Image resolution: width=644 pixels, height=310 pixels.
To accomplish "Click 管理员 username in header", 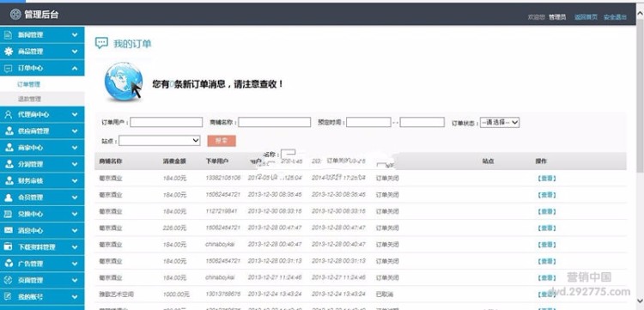I will click(x=557, y=17).
